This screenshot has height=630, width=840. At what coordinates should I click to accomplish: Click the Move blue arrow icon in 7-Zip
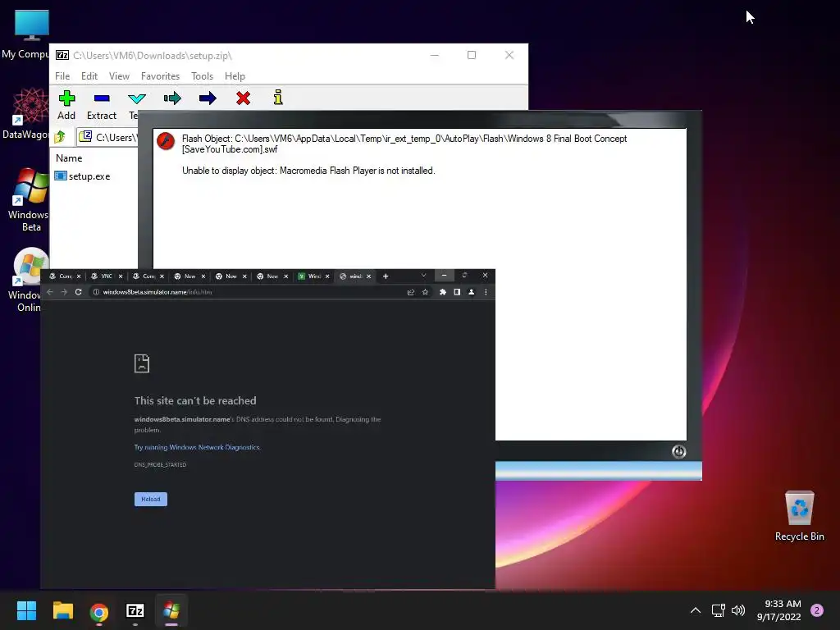(208, 98)
